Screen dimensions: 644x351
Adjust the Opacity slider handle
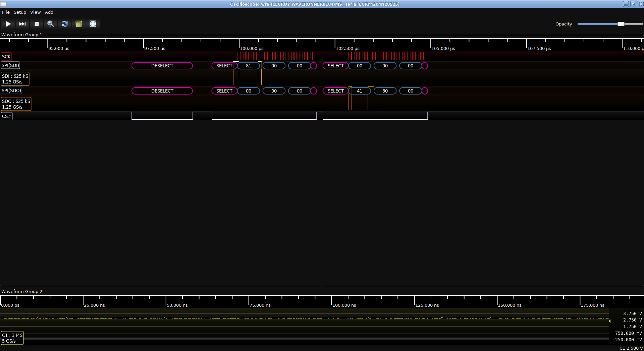tap(621, 24)
